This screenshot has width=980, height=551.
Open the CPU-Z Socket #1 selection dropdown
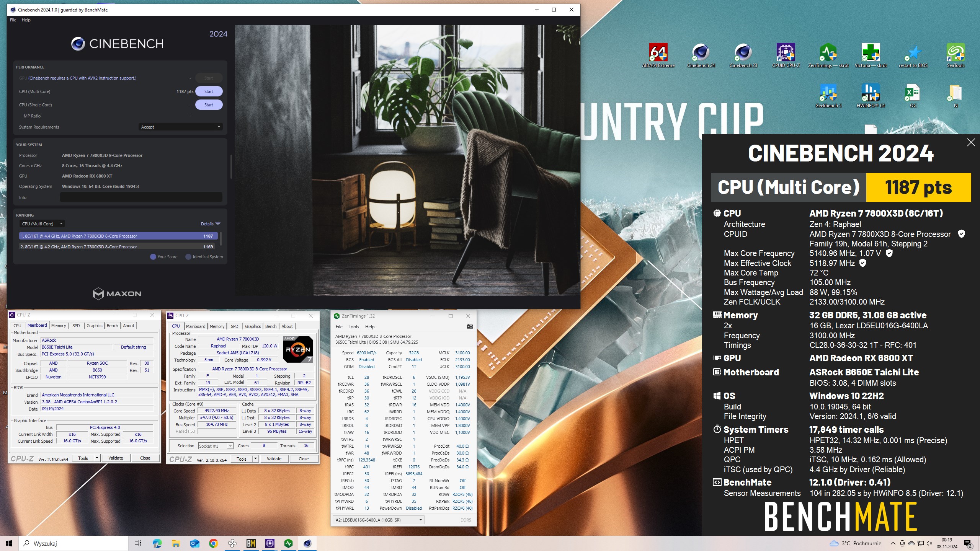pyautogui.click(x=216, y=446)
